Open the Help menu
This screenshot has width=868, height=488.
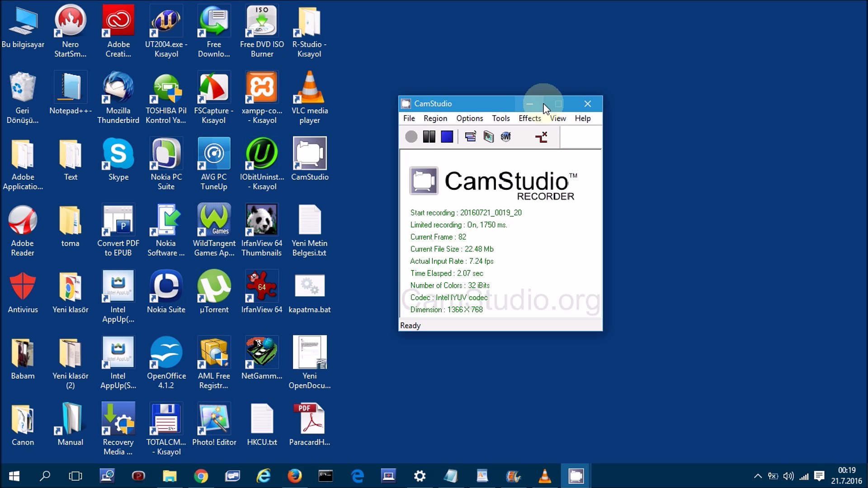coord(582,118)
